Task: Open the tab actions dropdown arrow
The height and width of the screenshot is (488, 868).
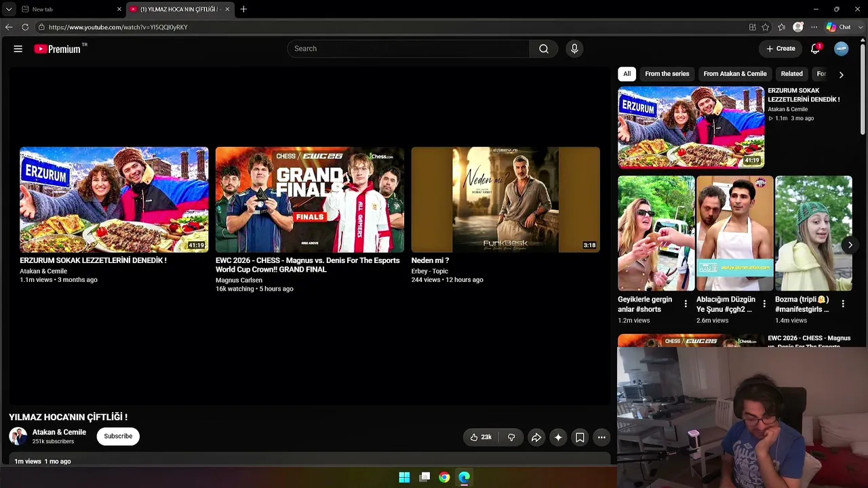Action: tap(9, 9)
